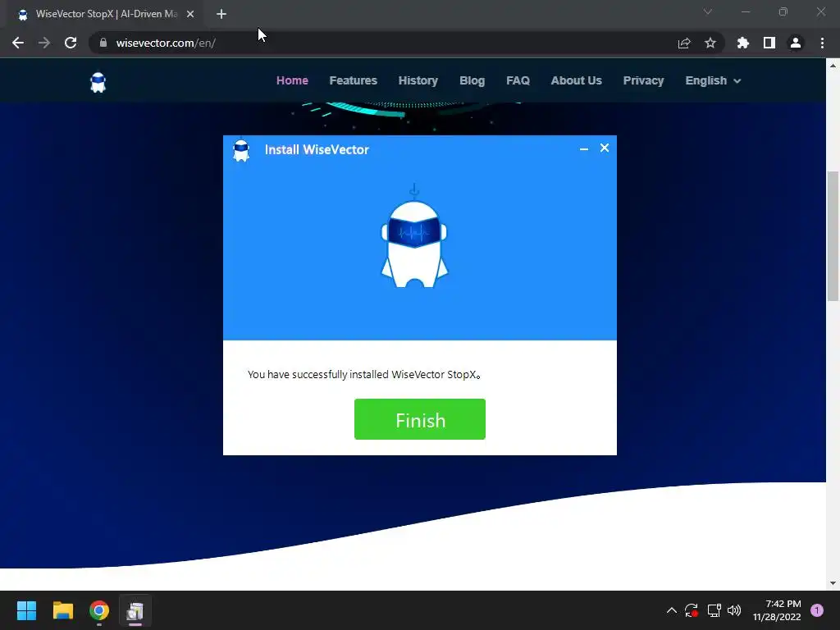Viewport: 840px width, 630px height.
Task: Open a new browser tab
Action: pyautogui.click(x=221, y=15)
